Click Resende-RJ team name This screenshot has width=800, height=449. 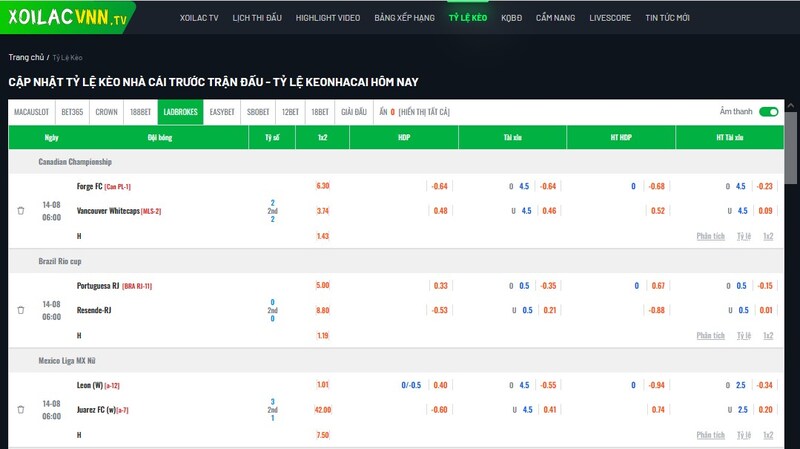pyautogui.click(x=94, y=310)
